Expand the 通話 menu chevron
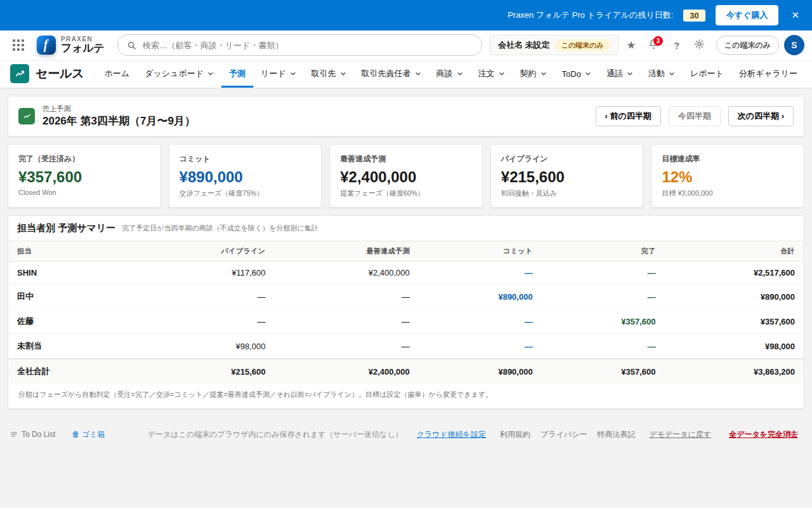Screen dimensions: 812x508 (630, 74)
